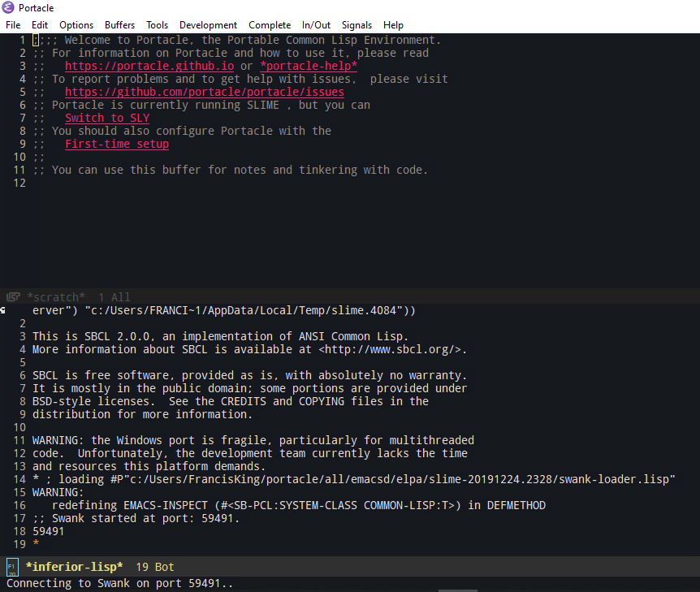Follow the https://portacle.github.io link
The height and width of the screenshot is (592, 700).
coord(149,66)
